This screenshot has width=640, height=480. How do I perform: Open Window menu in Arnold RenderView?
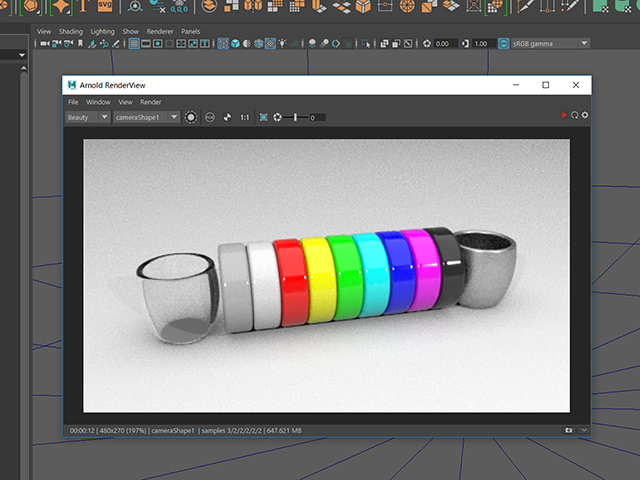pos(98,102)
